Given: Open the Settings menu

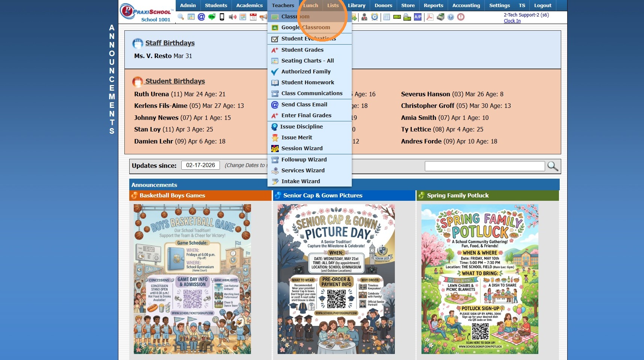Looking at the screenshot, I should [x=499, y=5].
